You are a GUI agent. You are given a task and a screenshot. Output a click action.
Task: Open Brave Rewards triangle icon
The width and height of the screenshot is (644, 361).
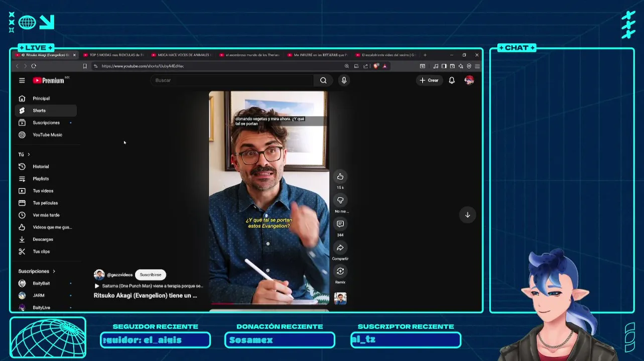point(385,66)
